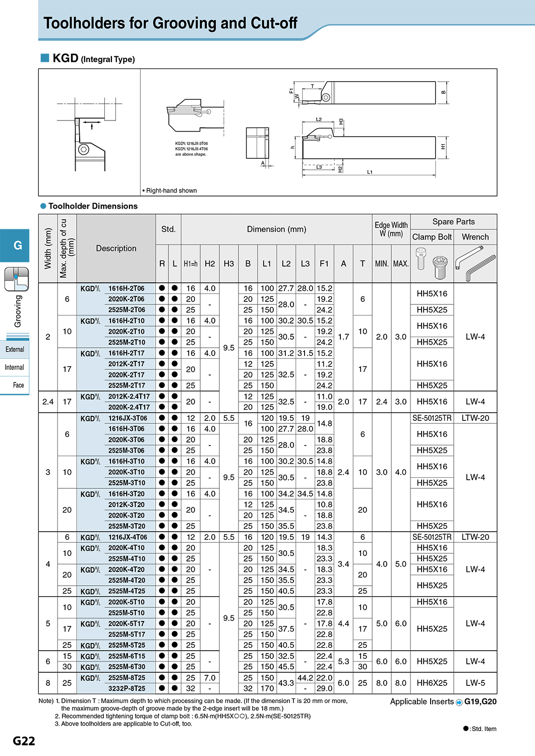Click the 1616H-2T06 description cell
Viewport: 535px width, 756px height.
click(127, 288)
